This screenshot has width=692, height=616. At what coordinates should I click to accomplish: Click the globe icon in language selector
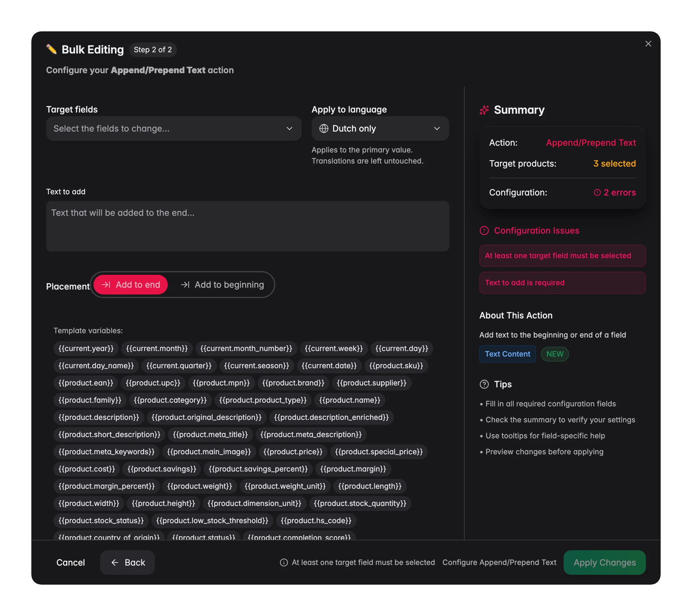tap(324, 129)
